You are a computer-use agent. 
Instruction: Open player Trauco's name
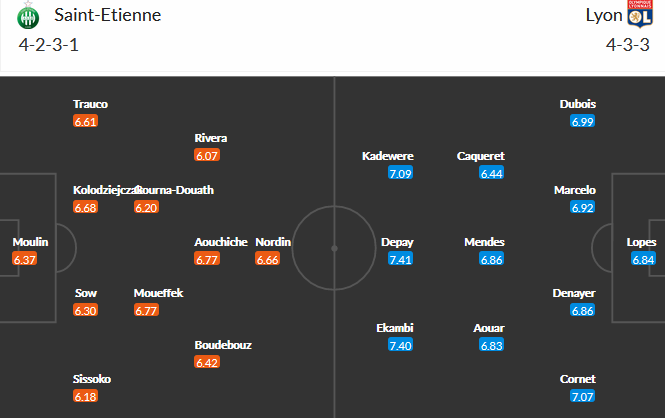(90, 104)
